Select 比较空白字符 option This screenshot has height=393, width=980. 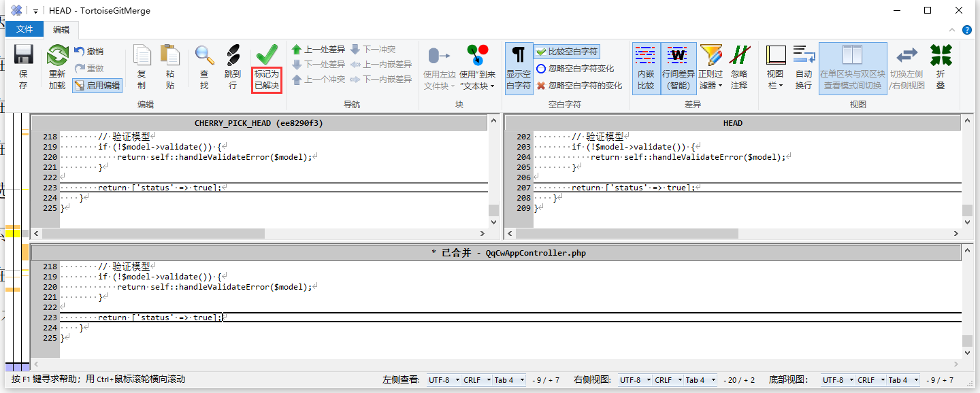tap(567, 52)
